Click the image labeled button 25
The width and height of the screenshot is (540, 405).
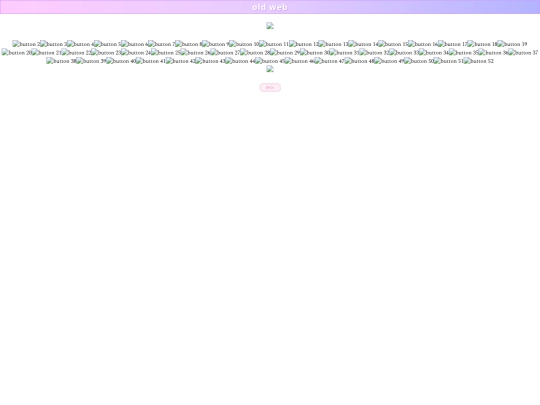166,53
